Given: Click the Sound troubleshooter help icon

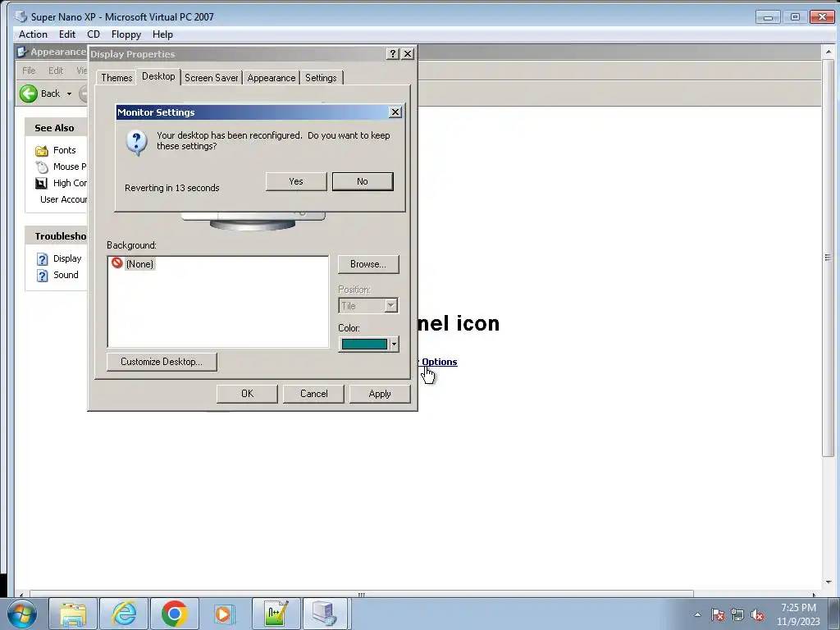Looking at the screenshot, I should click(43, 276).
